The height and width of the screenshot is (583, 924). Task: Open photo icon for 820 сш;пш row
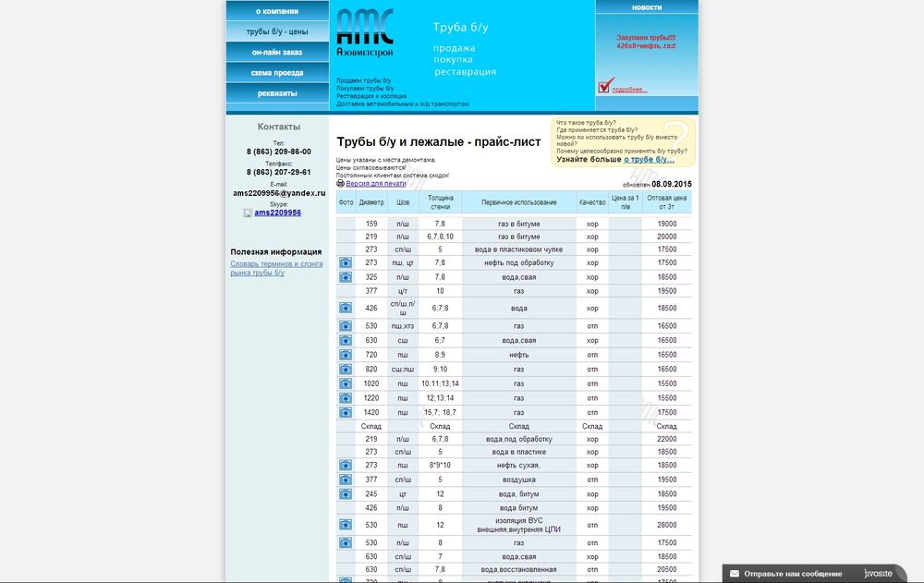[346, 370]
